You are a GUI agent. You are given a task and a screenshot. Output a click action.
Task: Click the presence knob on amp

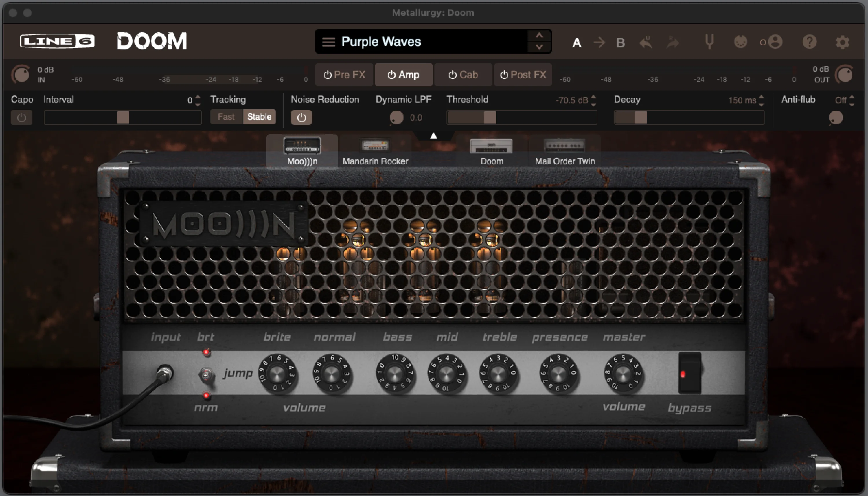tap(558, 374)
